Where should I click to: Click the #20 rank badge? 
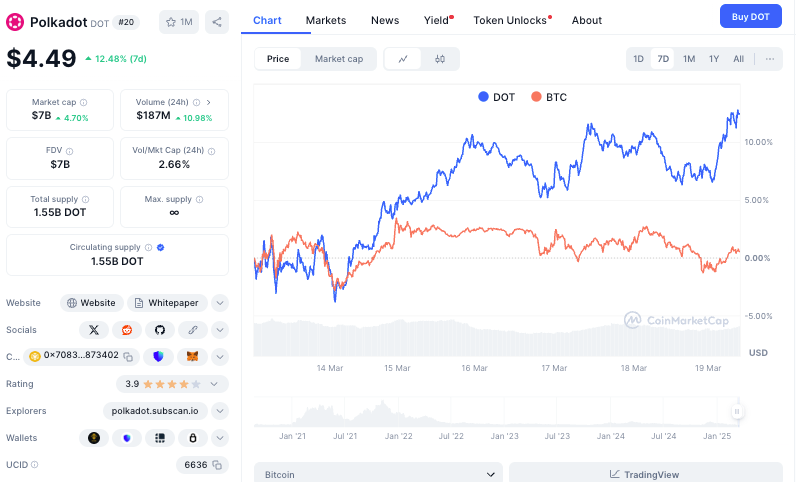click(x=126, y=22)
